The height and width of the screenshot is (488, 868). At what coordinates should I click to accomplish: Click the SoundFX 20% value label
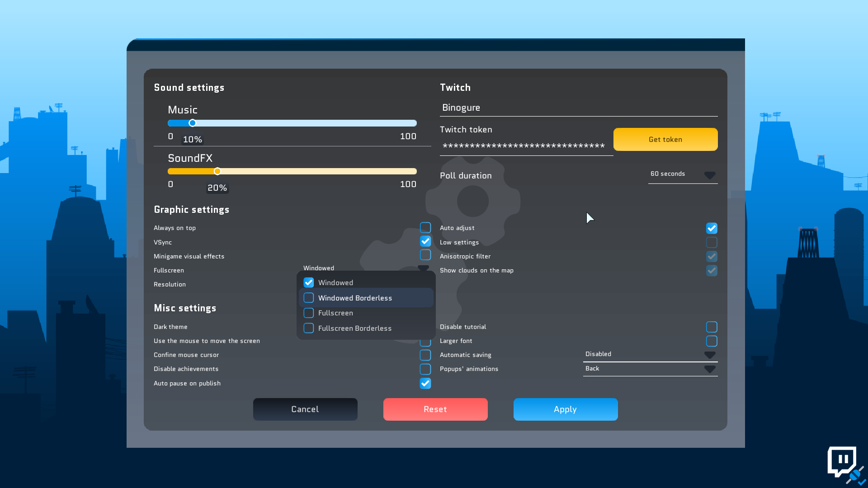(217, 188)
